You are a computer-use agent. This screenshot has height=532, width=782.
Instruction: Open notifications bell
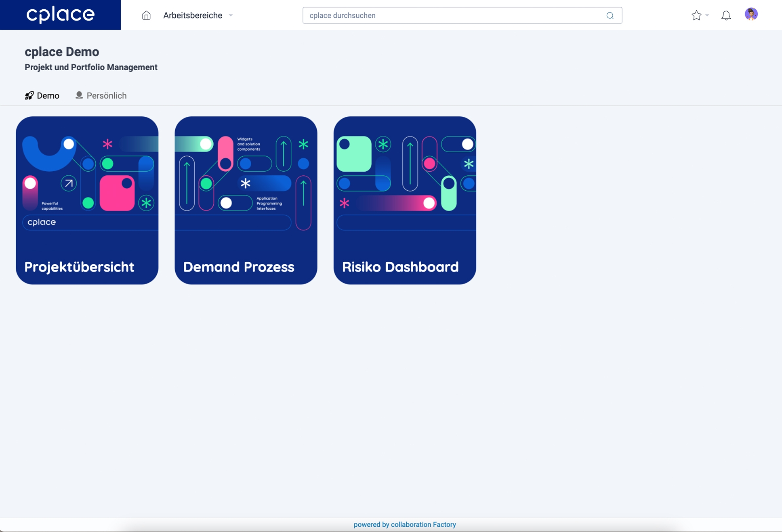(726, 15)
